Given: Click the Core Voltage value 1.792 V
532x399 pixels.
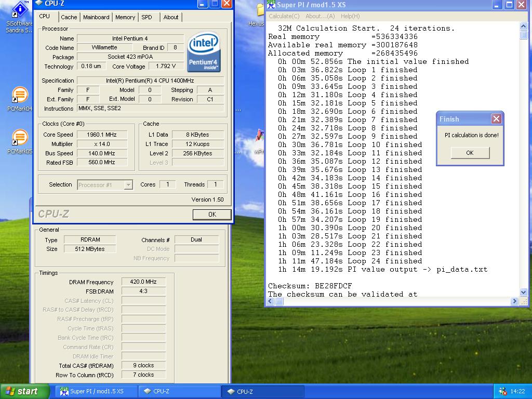Looking at the screenshot, I should click(x=166, y=66).
